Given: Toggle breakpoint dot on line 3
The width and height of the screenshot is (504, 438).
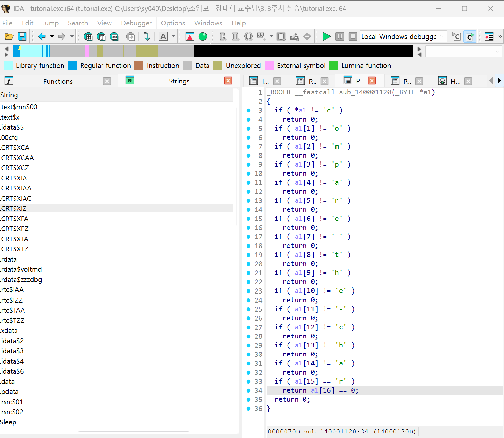Looking at the screenshot, I should click(248, 111).
